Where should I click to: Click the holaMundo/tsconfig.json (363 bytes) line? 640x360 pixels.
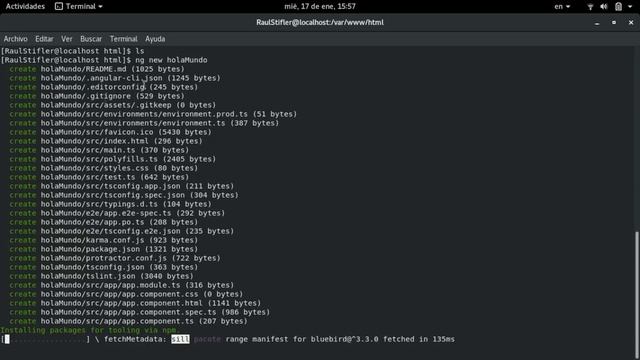(x=104, y=267)
